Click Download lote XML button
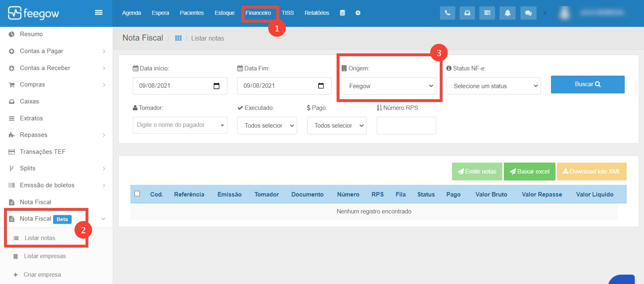644x284 pixels. pyautogui.click(x=592, y=172)
